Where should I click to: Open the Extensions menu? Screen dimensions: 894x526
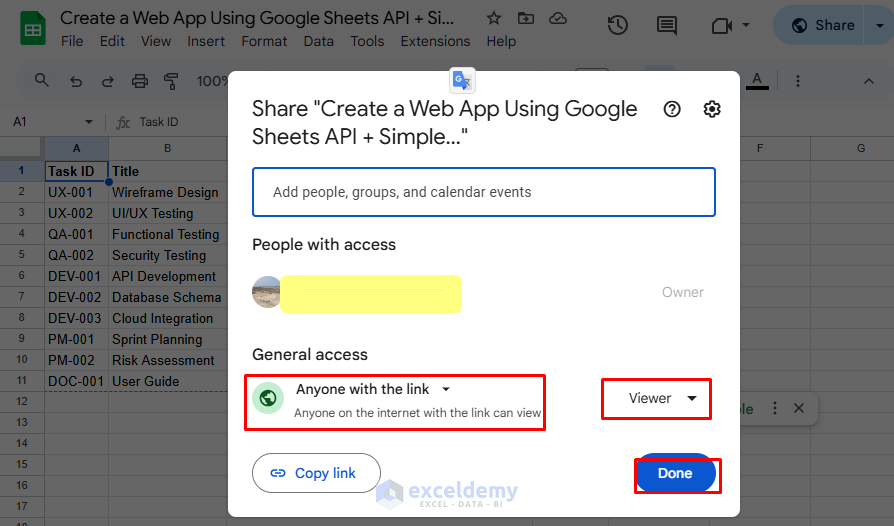(435, 41)
